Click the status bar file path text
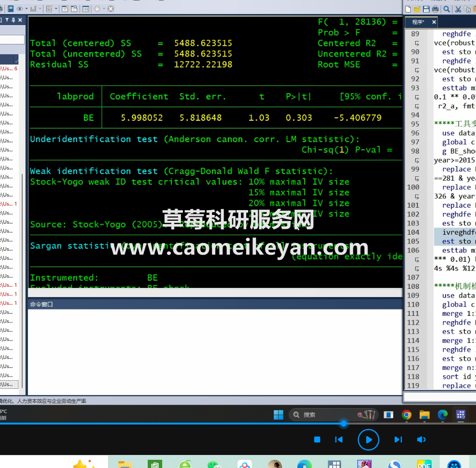Image resolution: width=476 pixels, height=468 pixels. (x=43, y=401)
